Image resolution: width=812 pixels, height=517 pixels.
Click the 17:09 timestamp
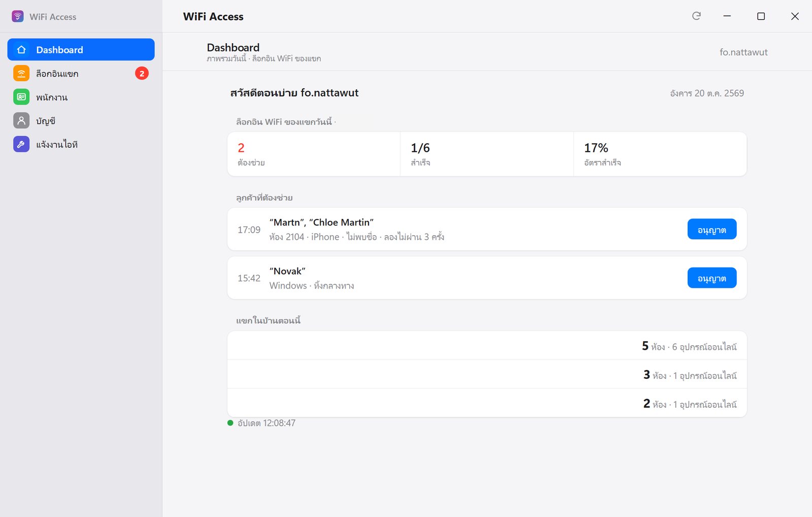[x=249, y=230]
